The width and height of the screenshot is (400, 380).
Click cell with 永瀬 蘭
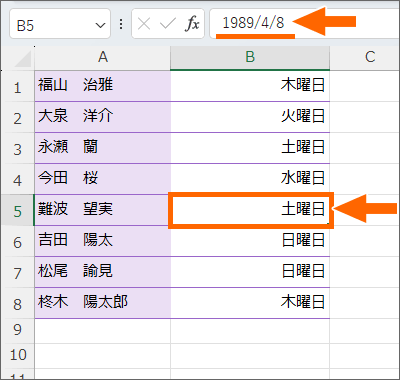pos(103,148)
